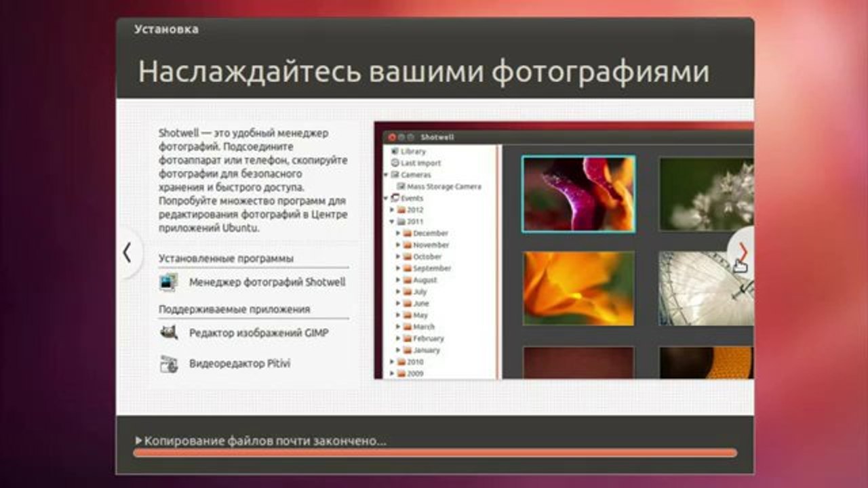The height and width of the screenshot is (488, 868).
Task: Collapse the Events tree node
Action: coord(387,198)
